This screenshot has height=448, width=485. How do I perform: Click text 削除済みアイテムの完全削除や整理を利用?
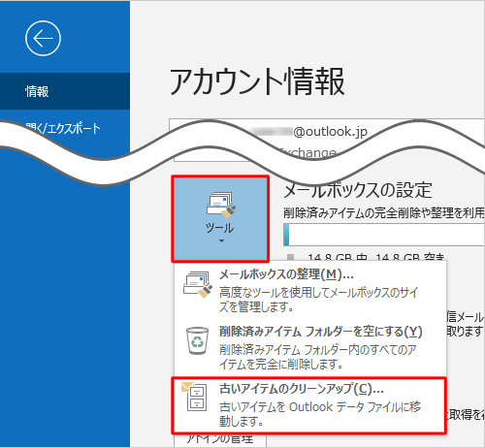(384, 213)
